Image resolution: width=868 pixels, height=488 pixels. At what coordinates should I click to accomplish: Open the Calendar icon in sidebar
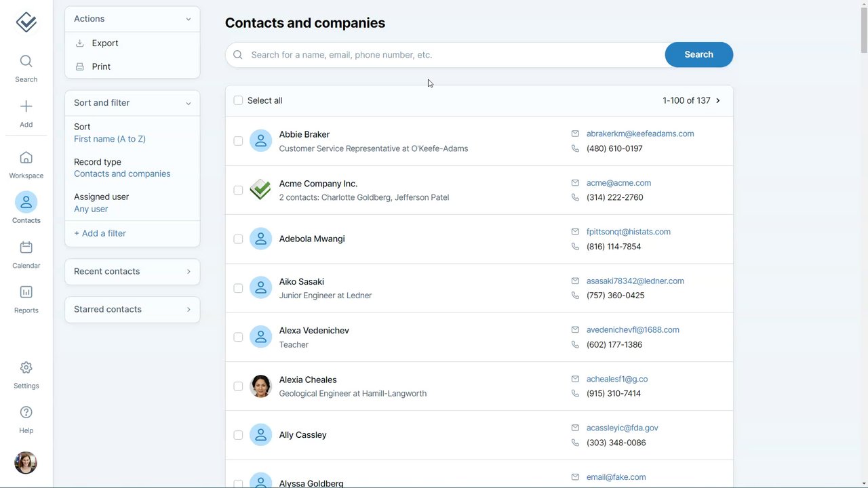pos(26,247)
